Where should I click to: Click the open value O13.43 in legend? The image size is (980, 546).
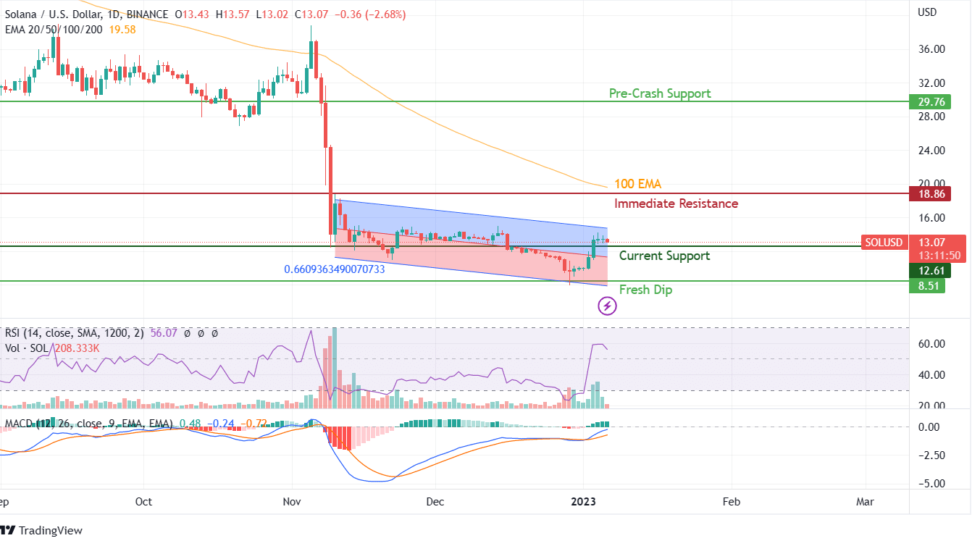pos(190,14)
